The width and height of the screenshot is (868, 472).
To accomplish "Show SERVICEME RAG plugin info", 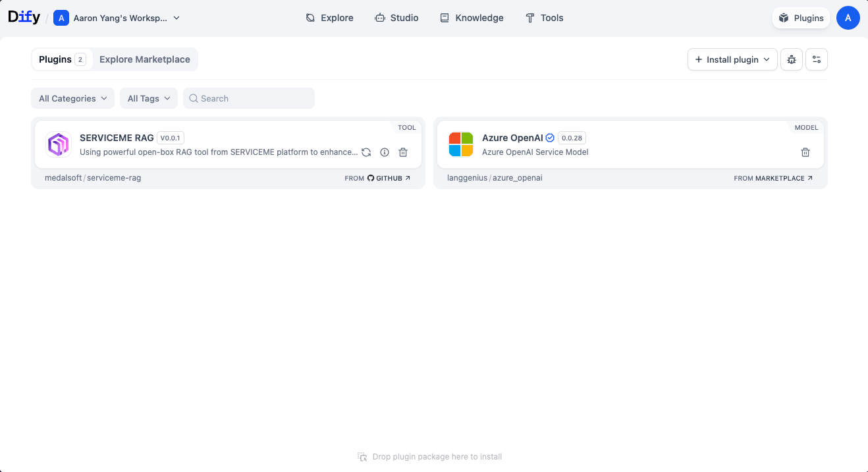I will point(385,152).
